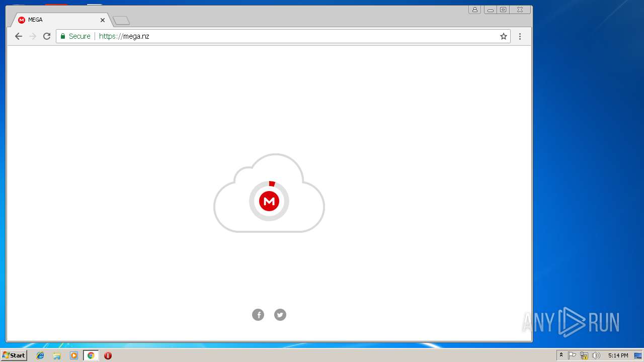Click the browser Forward arrow
The height and width of the screenshot is (362, 644).
pos(33,36)
